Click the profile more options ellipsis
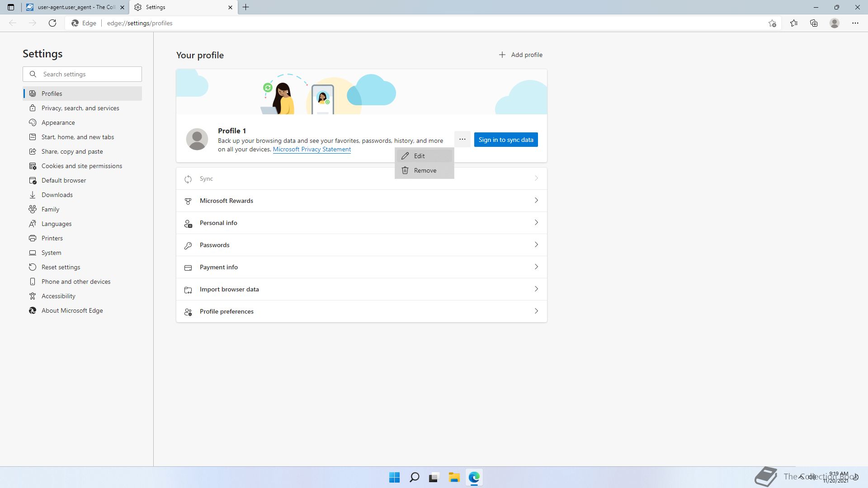Screen dimensions: 868x488 pos(462,139)
